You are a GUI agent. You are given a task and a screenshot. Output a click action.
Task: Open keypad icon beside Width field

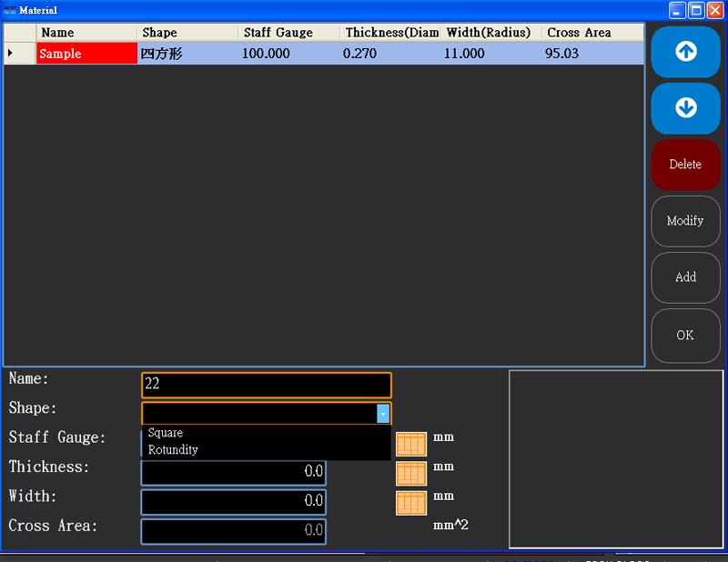[x=411, y=503]
